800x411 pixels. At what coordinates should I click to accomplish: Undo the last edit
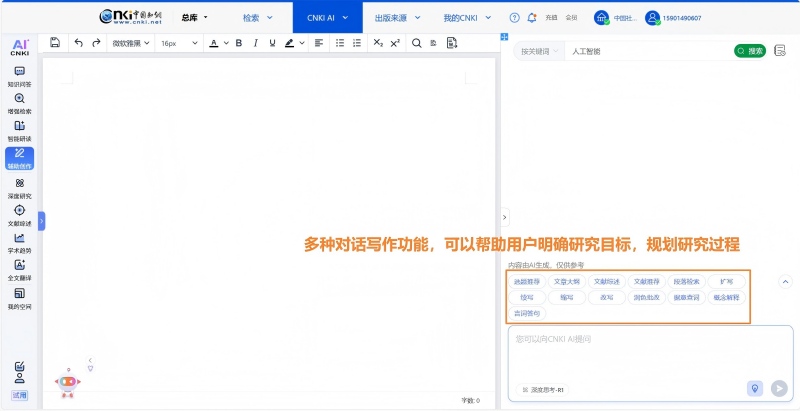[79, 43]
